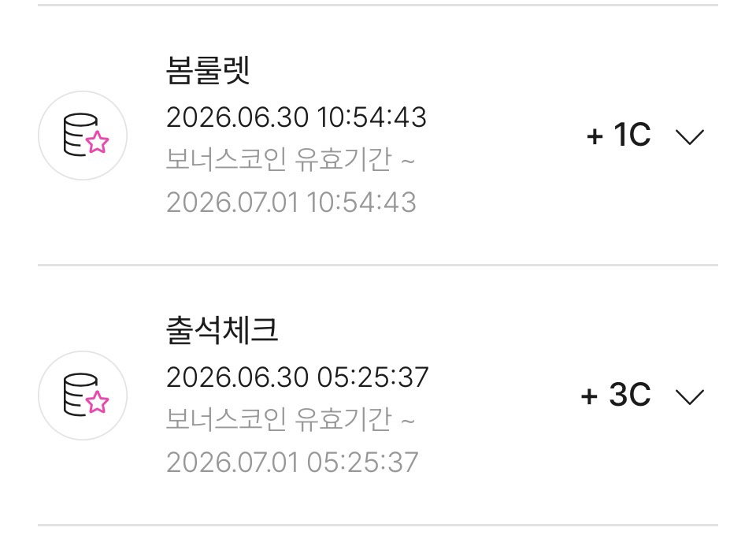Click the pink star on 출석체크 coin icon
The image size is (756, 535).
pyautogui.click(x=98, y=402)
